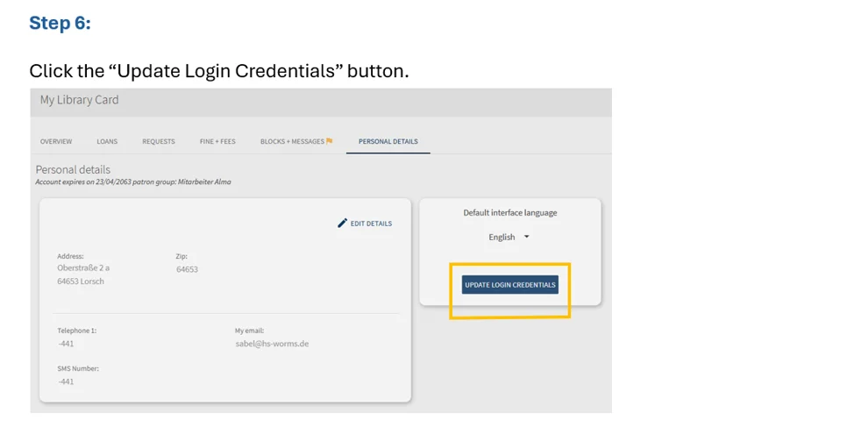868x427 pixels.
Task: Click the orange flag icon on Blocks + Messages
Action: click(330, 141)
